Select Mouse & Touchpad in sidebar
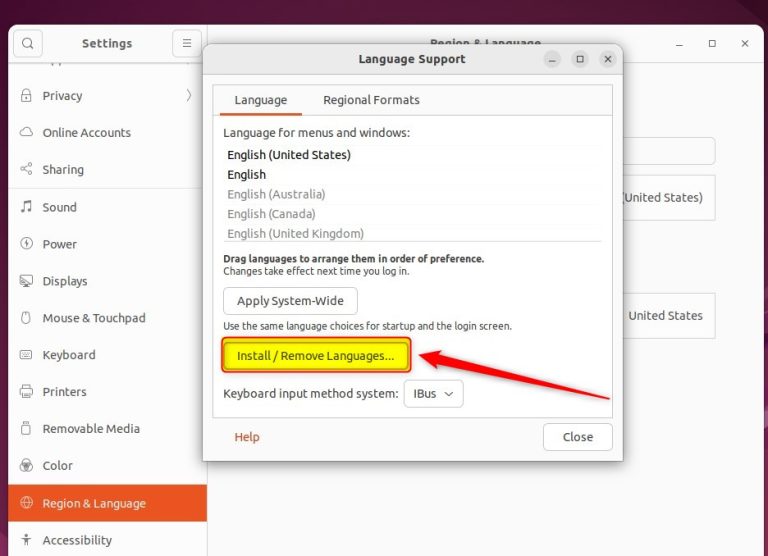Viewport: 768px width, 556px height. pos(107,317)
